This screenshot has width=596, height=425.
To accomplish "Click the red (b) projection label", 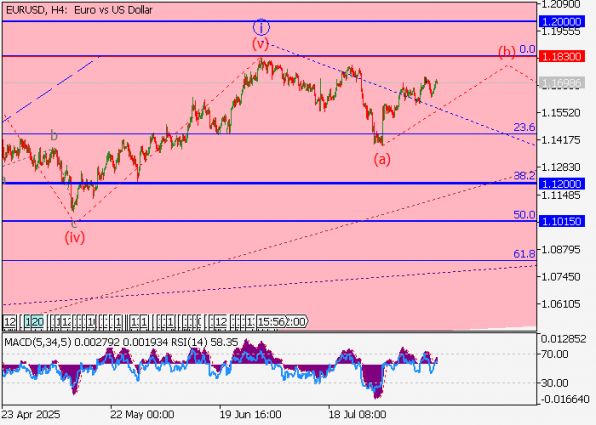I will coord(507,51).
